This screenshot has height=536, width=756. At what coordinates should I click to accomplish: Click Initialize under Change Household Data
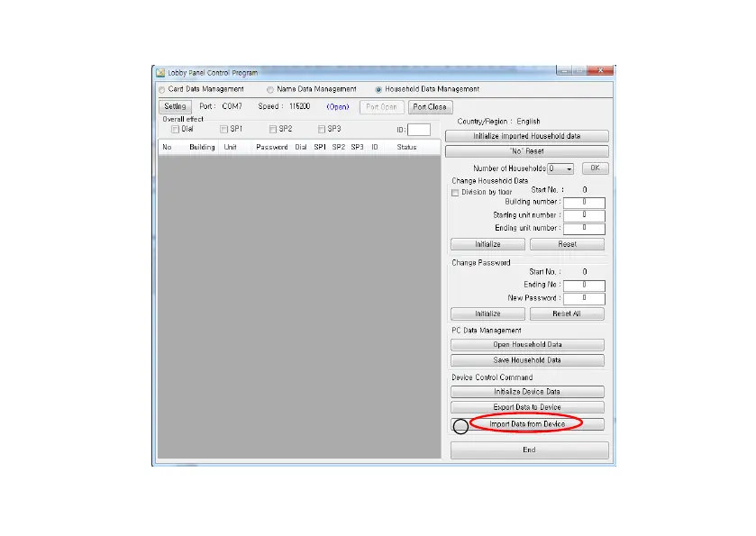pos(487,244)
